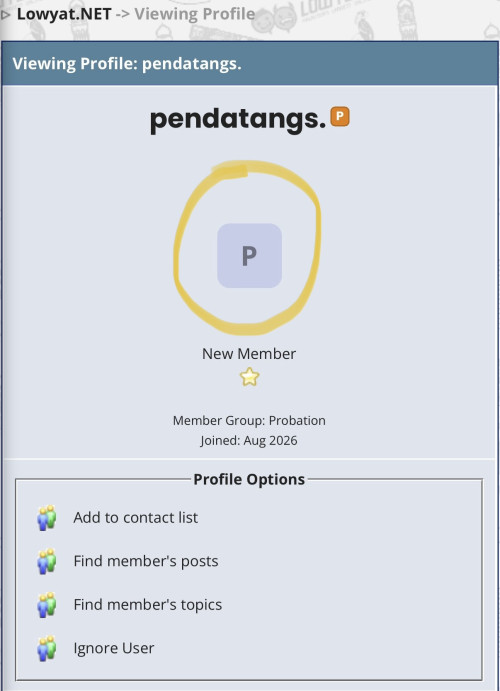Click the Member Group: Probation text
The width and height of the screenshot is (500, 691).
tap(249, 420)
